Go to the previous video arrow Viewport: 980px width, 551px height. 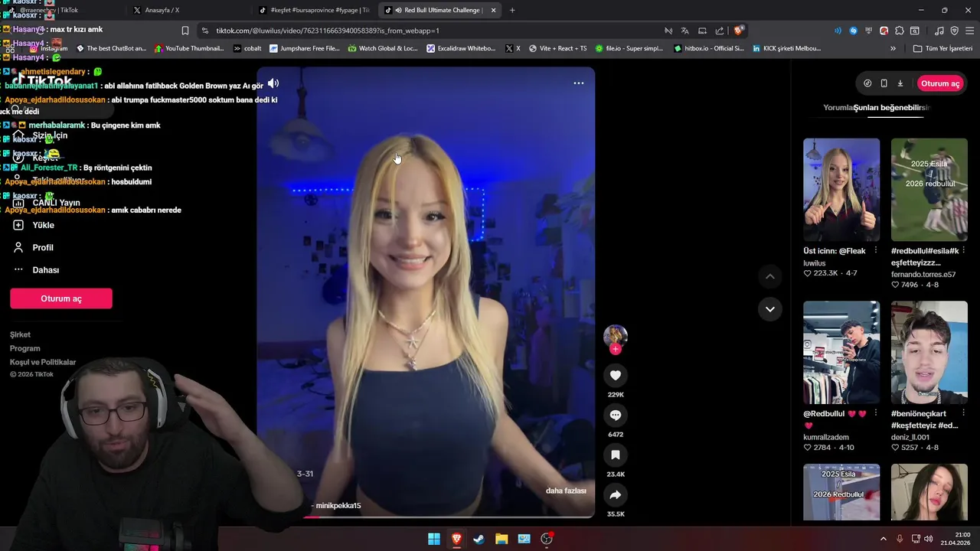pyautogui.click(x=770, y=276)
